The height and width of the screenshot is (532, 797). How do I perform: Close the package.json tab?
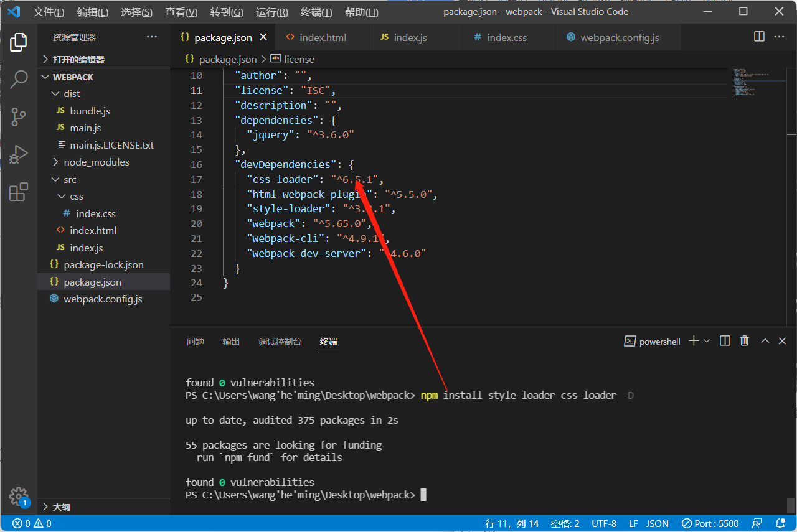click(x=263, y=37)
